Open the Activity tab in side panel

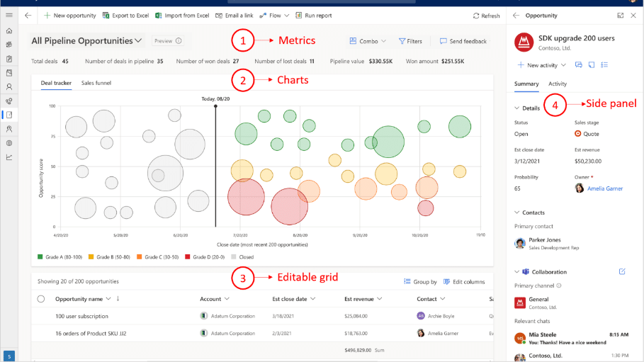click(558, 84)
